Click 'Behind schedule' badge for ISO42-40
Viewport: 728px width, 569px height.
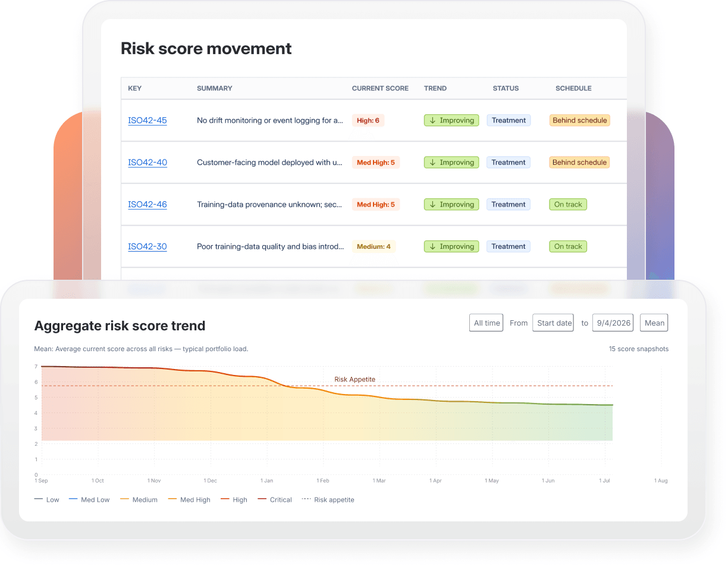pyautogui.click(x=580, y=162)
